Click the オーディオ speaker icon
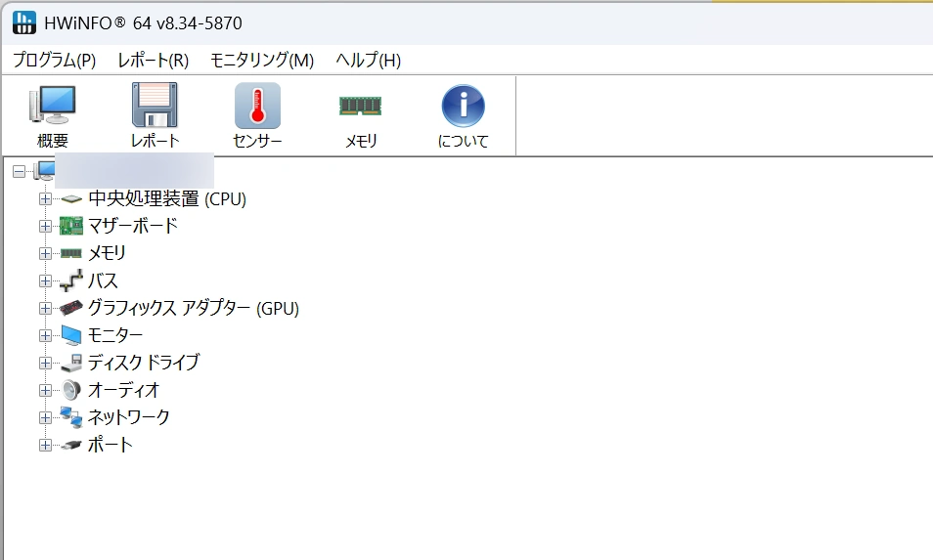This screenshot has height=560, width=933. click(71, 390)
